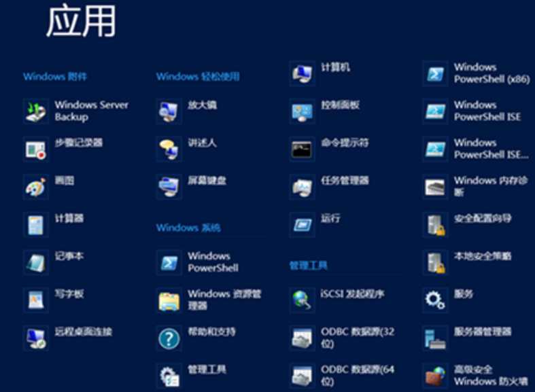Open 记事本 (Notepad)
Screen dimensions: 535x392
click(x=54, y=262)
